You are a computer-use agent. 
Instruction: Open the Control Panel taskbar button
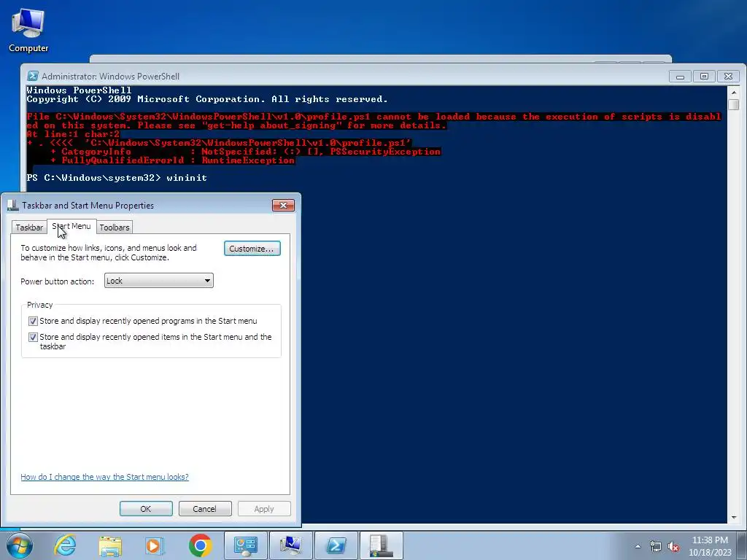pyautogui.click(x=246, y=545)
